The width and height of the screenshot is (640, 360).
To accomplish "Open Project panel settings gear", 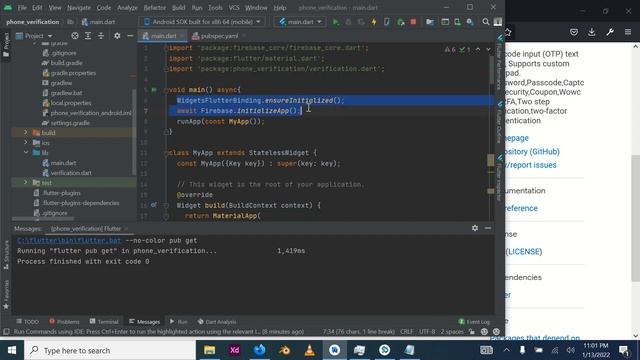I will point(117,36).
